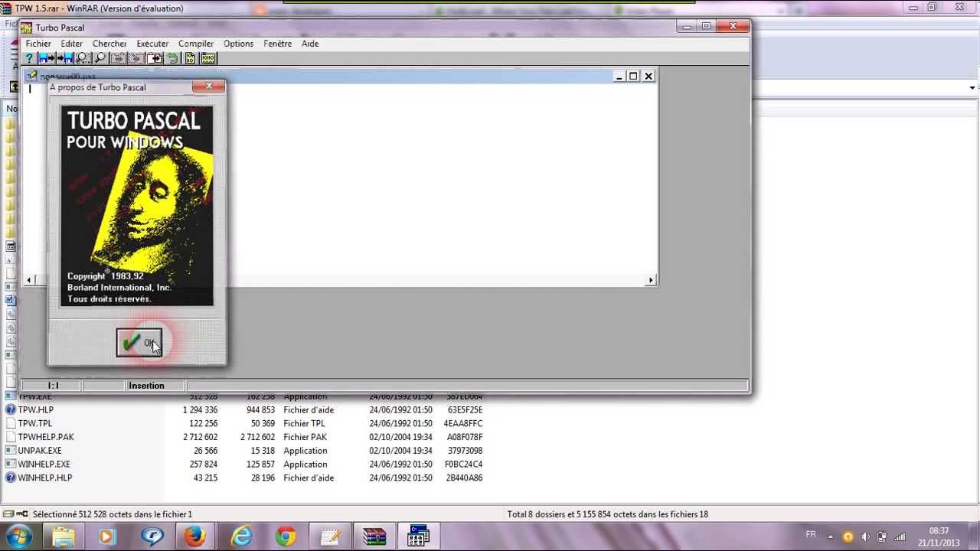Switch to the Turbo Pascal taskbar button
This screenshot has height=551, width=980.
point(418,537)
